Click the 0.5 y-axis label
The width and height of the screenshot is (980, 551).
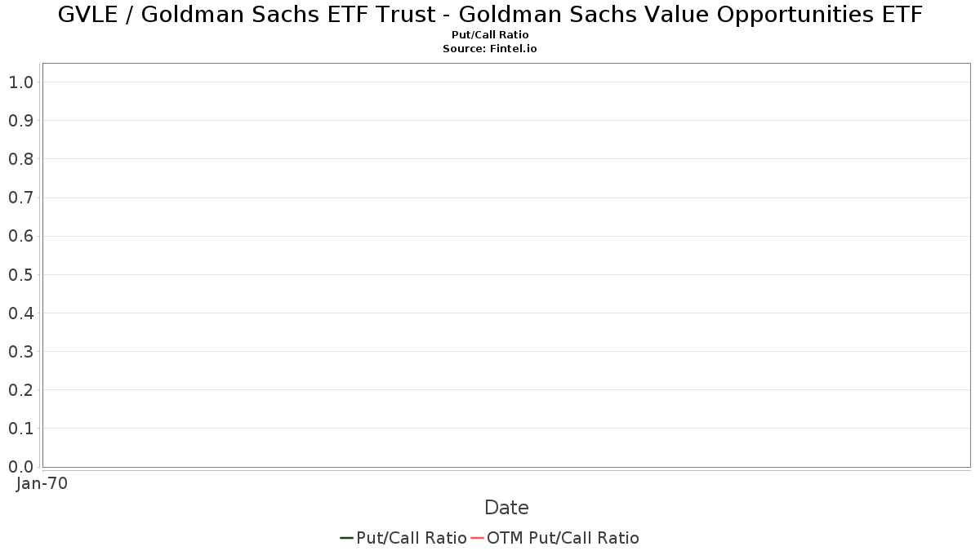tap(20, 275)
